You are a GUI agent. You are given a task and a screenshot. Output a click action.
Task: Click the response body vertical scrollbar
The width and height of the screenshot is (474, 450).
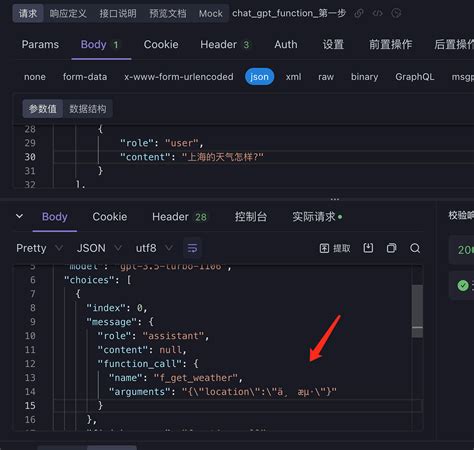click(417, 311)
